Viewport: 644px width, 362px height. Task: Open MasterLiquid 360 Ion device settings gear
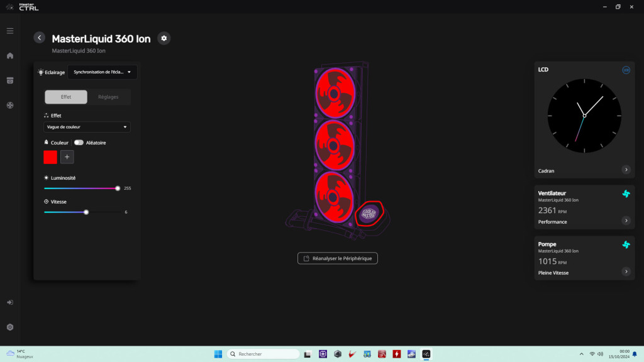[164, 38]
